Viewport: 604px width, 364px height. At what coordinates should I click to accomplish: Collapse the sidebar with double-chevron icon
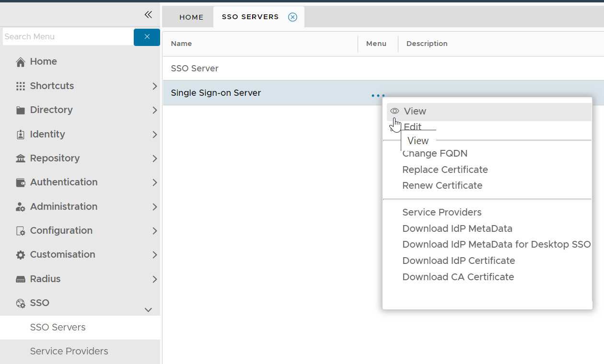pos(148,14)
